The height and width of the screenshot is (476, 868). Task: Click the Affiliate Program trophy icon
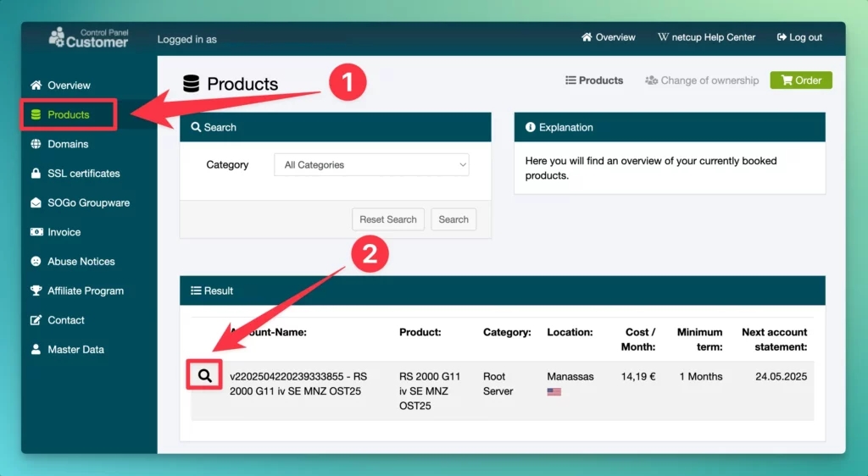click(36, 291)
